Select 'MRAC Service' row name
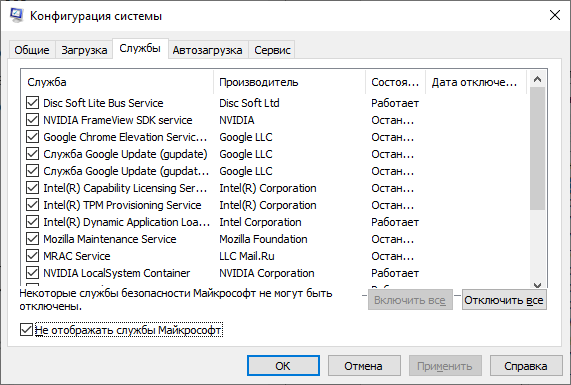The image size is (571, 385). coord(77,256)
